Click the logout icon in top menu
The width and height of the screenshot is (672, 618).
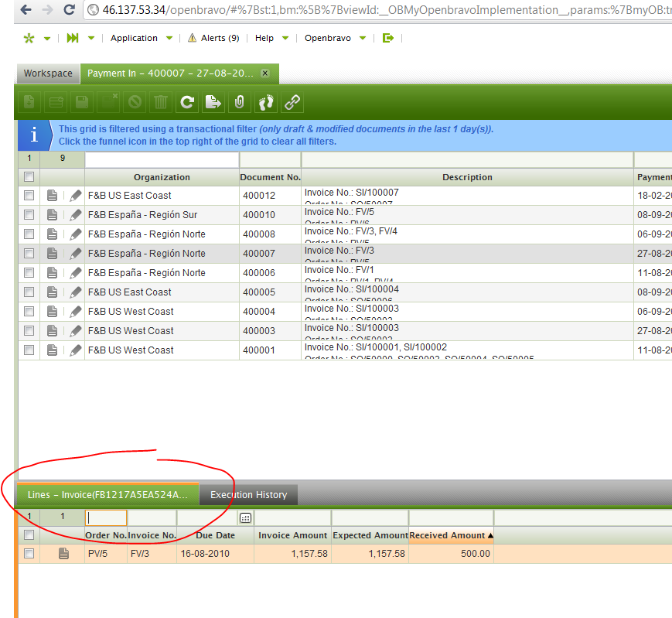click(388, 38)
